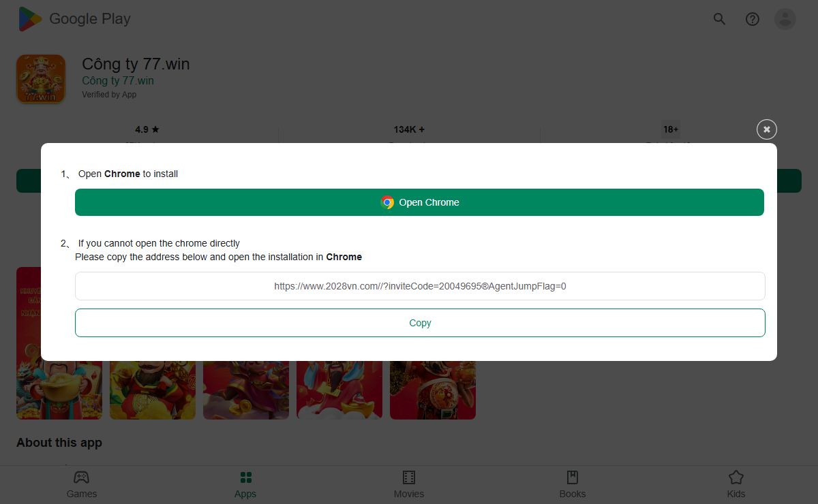818x504 pixels.
Task: Open the search magnifier icon
Action: 719,19
